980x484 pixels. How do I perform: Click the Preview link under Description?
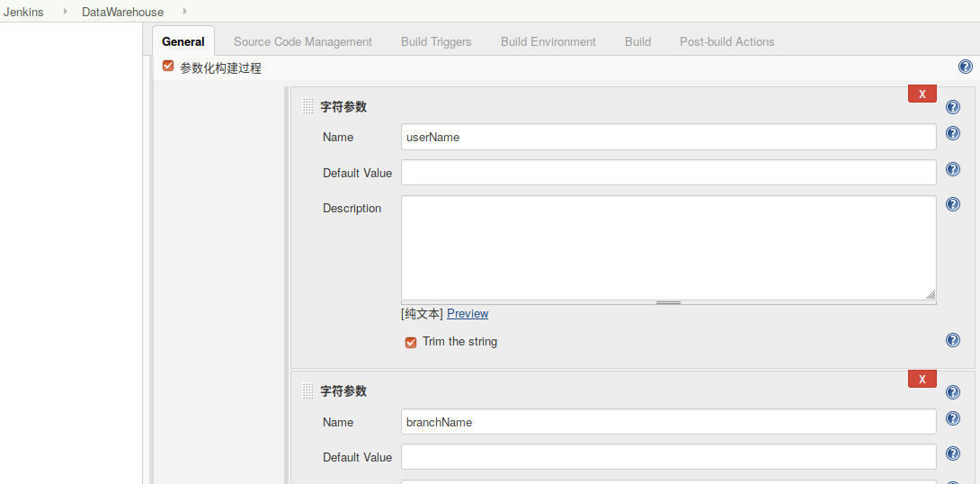tap(468, 313)
